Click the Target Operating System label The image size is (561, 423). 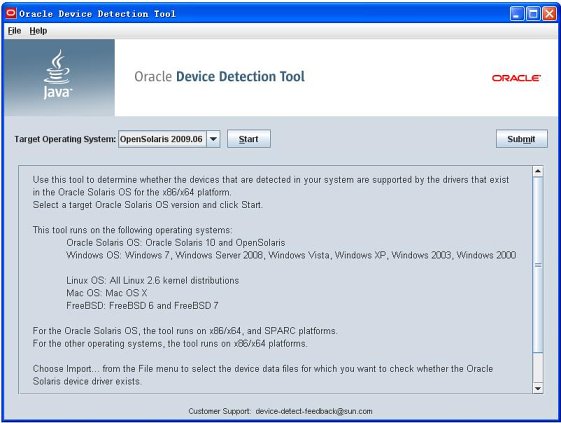(65, 139)
